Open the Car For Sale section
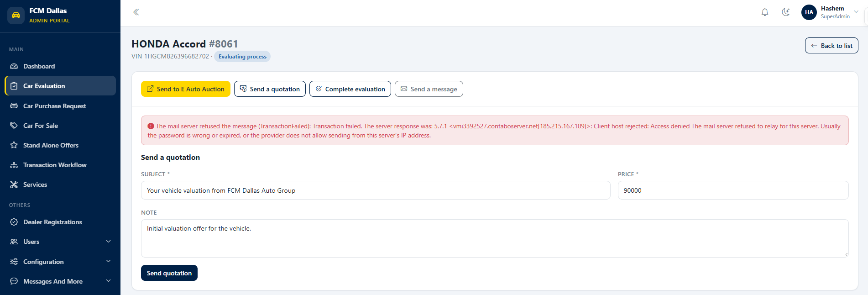 coord(60,126)
